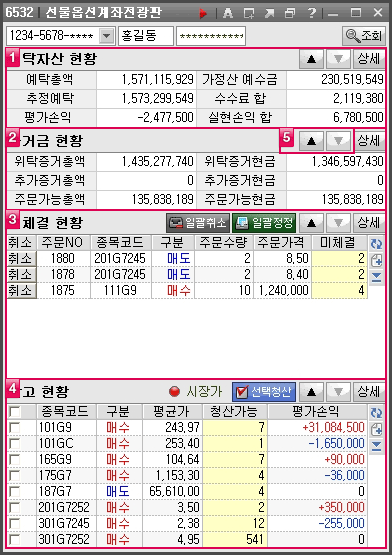Image resolution: width=392 pixels, height=555 pixels.
Task: Refresh the 체결 현황 order table
Action: (x=376, y=243)
